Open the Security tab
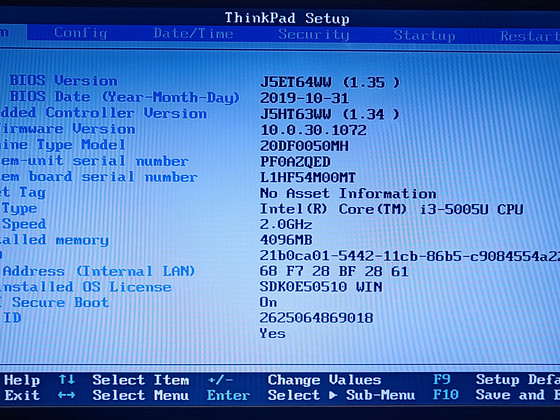 click(x=314, y=35)
